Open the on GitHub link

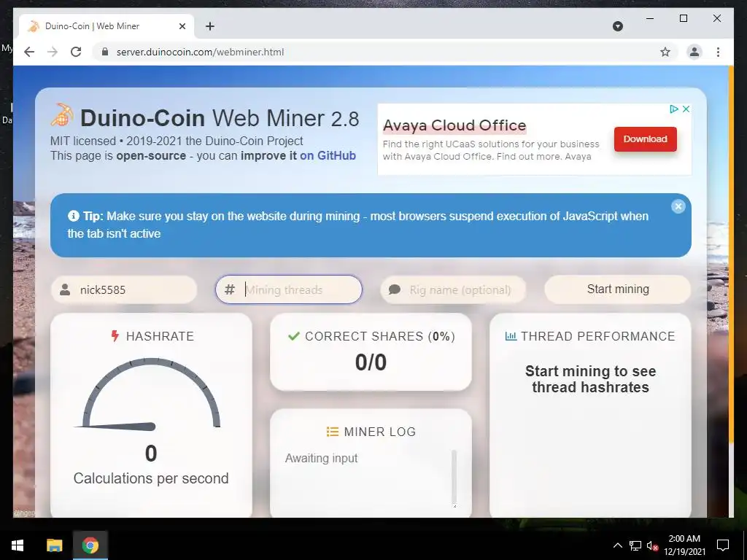pos(328,156)
